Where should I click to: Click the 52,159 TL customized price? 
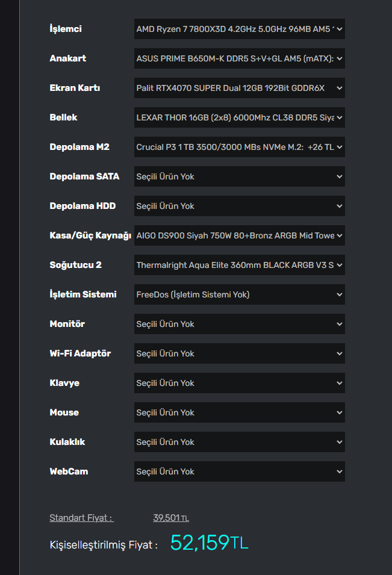209,542
